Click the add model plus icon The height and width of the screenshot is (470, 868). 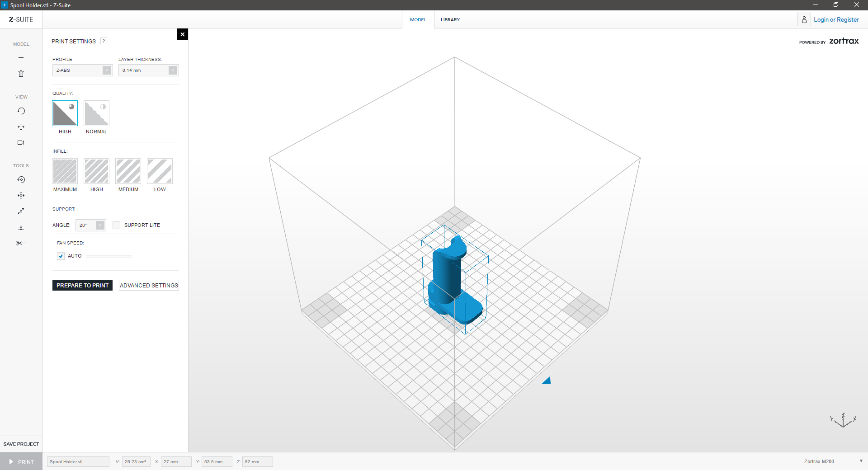[21, 58]
